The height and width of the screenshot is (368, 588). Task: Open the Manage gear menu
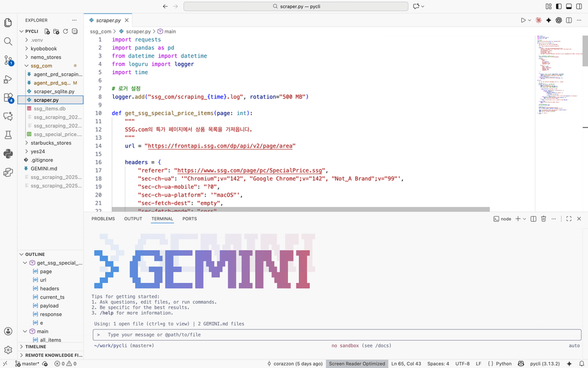(x=8, y=350)
